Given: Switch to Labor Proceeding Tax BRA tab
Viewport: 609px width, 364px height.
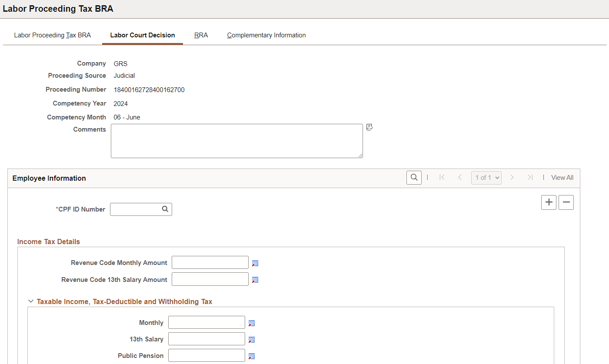Looking at the screenshot, I should (x=53, y=35).
